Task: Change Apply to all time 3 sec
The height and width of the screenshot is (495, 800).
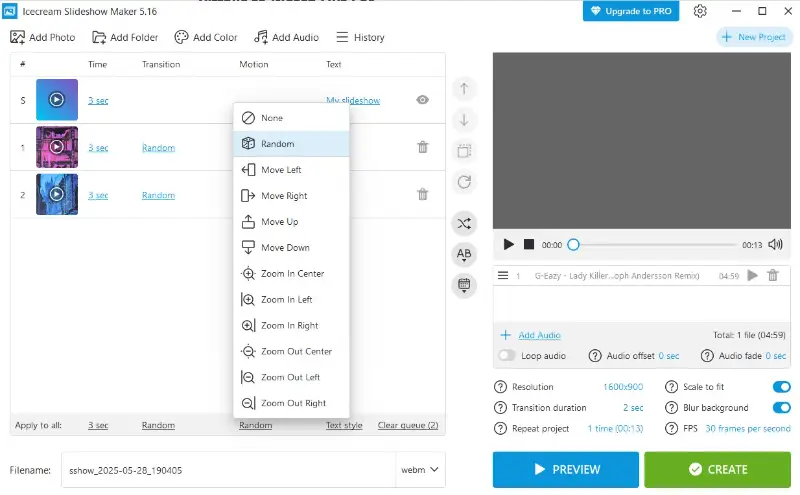Action: tap(98, 425)
